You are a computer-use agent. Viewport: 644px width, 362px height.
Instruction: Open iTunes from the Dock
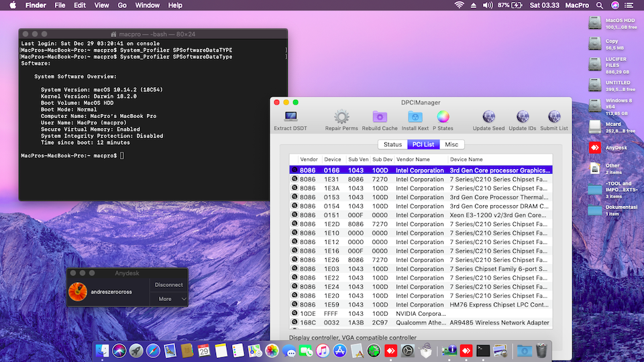323,351
